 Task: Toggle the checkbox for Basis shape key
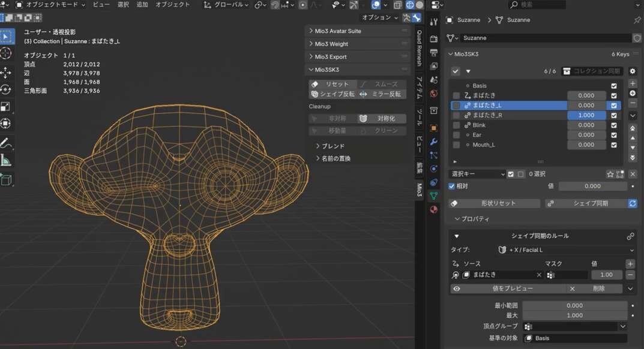613,86
